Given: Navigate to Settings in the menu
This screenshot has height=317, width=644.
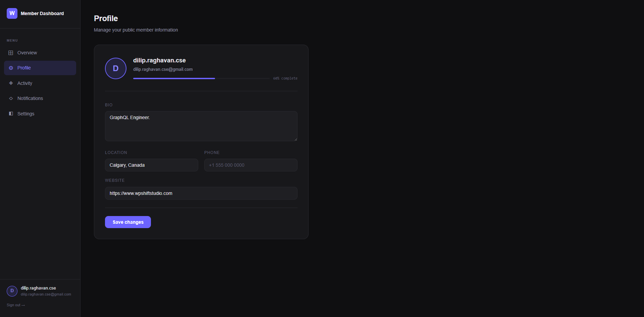Looking at the screenshot, I should [x=26, y=114].
